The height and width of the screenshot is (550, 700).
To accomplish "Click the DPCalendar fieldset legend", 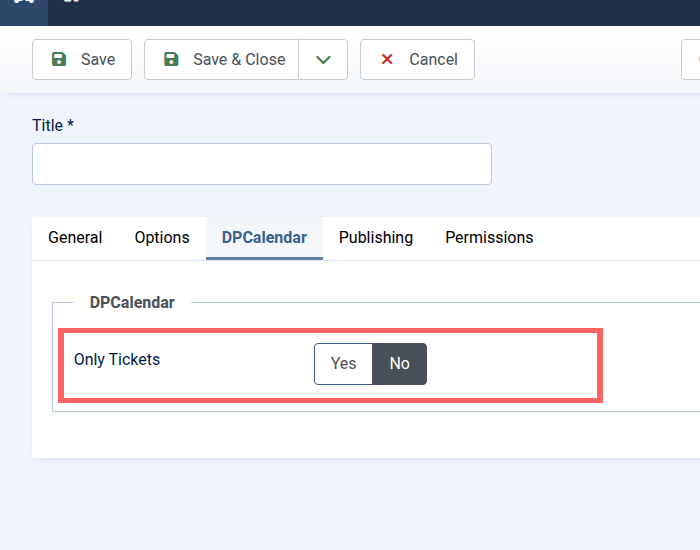I will click(132, 302).
